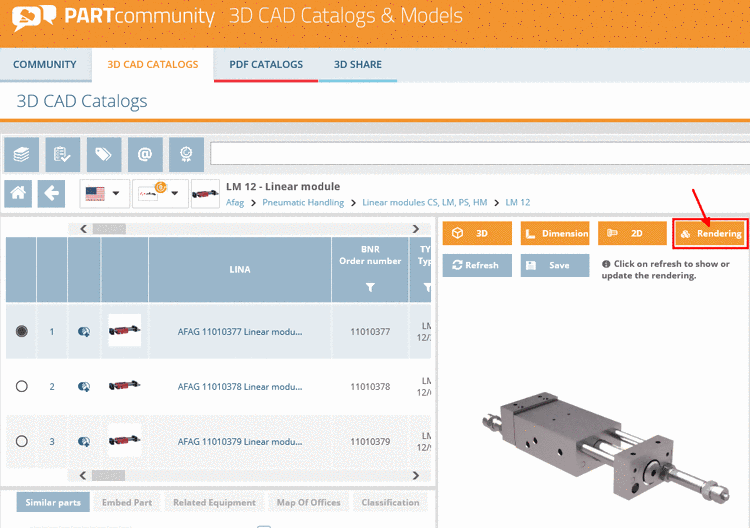Viewport: 750px width, 528px height.
Task: Click the download icon in row 2
Action: (x=84, y=386)
